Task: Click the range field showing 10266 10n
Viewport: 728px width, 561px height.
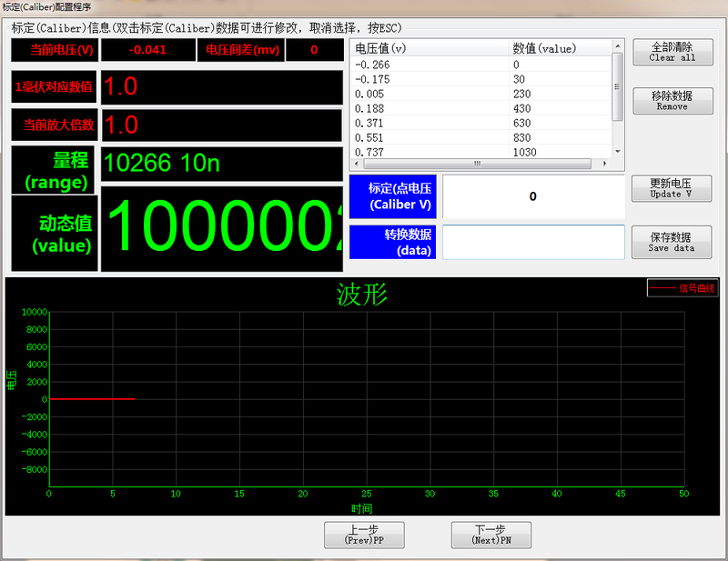Action: tap(221, 164)
